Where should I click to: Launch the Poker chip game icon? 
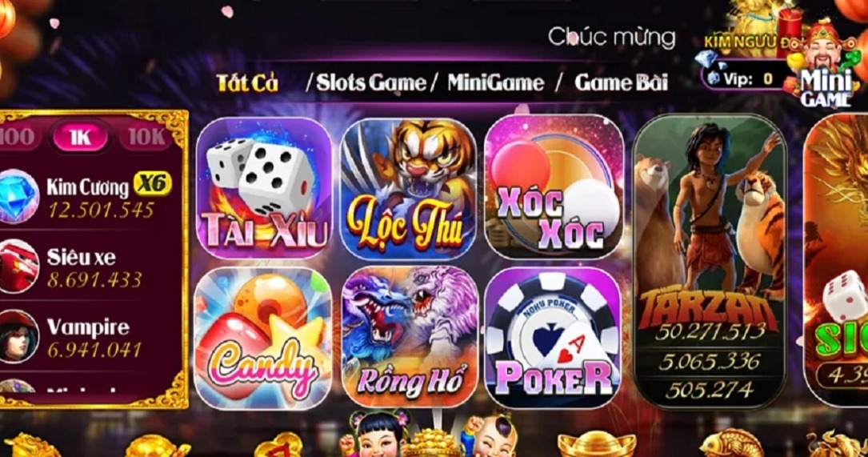554,338
